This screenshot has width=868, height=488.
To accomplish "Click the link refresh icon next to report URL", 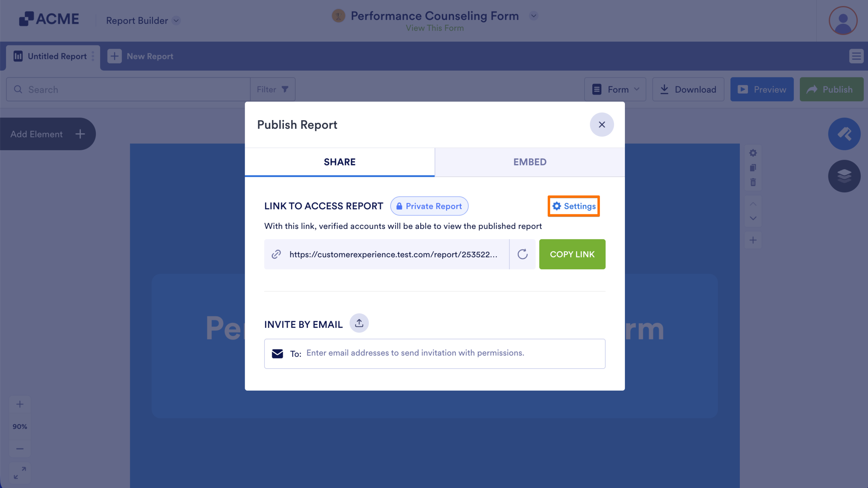I will coord(522,254).
